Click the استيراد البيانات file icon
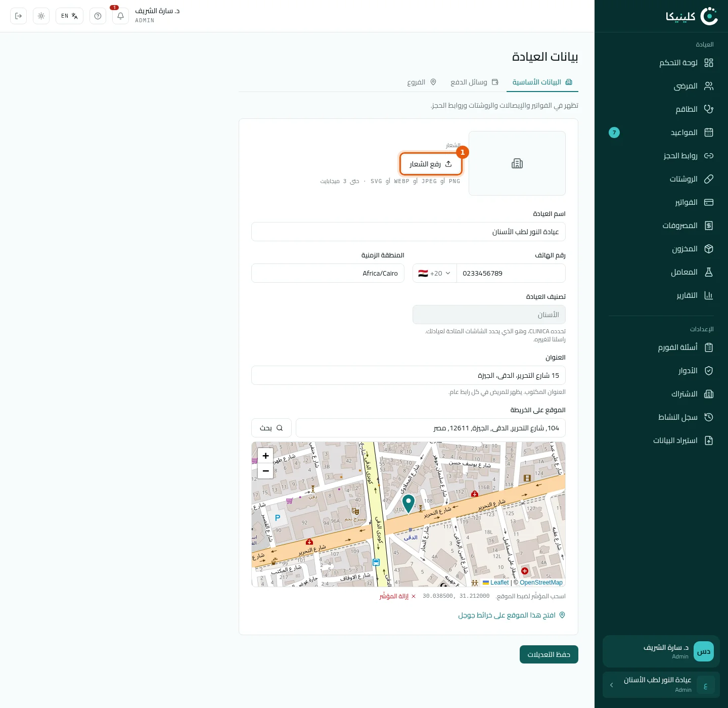Screen dimensions: 728x708 pos(709,440)
